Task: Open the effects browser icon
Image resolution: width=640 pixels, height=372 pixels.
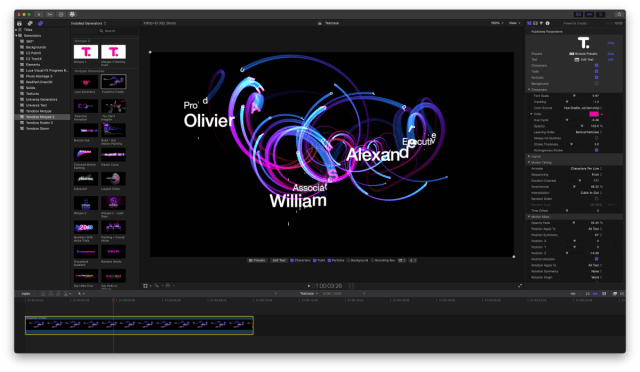Action: coord(615,294)
